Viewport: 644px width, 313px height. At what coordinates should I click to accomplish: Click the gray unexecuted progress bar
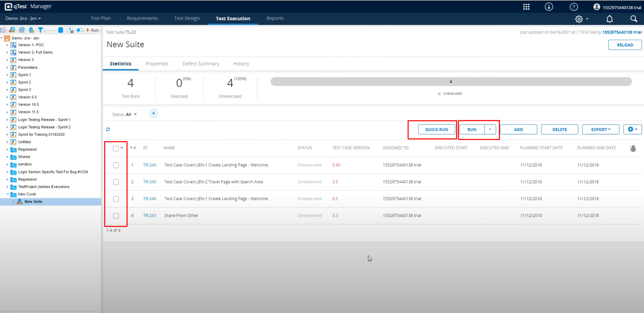click(x=451, y=81)
